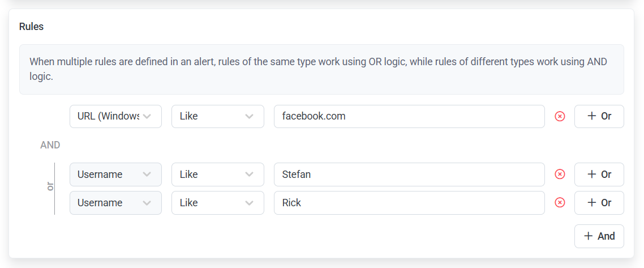Expand Username dropdown in Stefan row
This screenshot has height=268, width=644.
115,175
